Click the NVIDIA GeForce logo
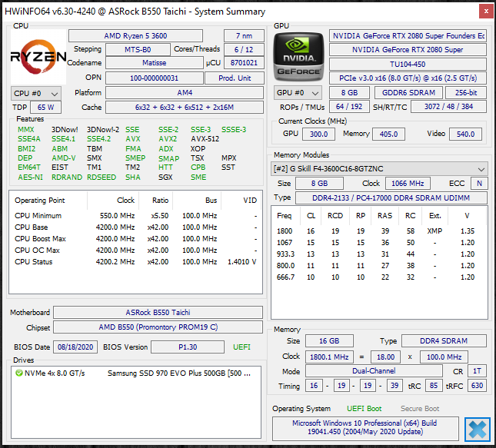The height and width of the screenshot is (448, 496). [x=298, y=57]
